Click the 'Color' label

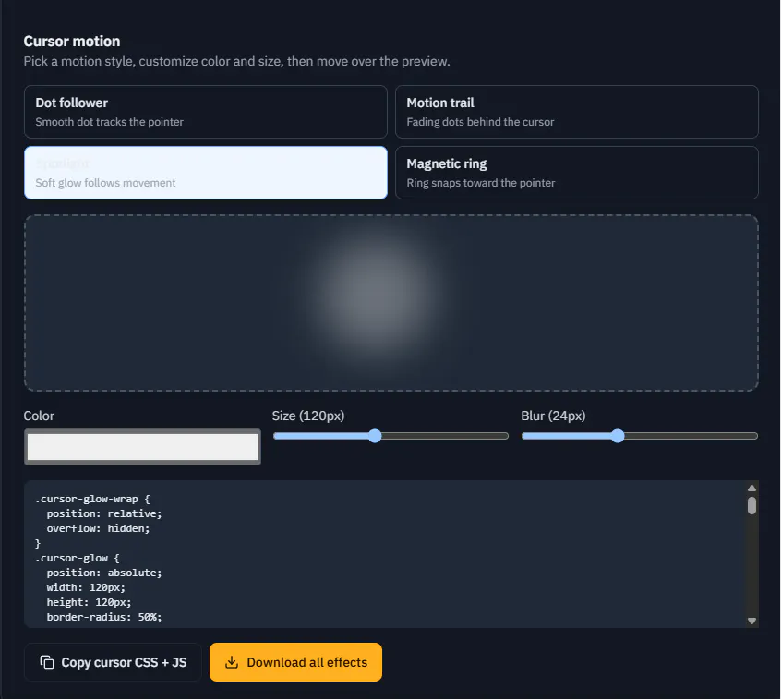tap(39, 416)
